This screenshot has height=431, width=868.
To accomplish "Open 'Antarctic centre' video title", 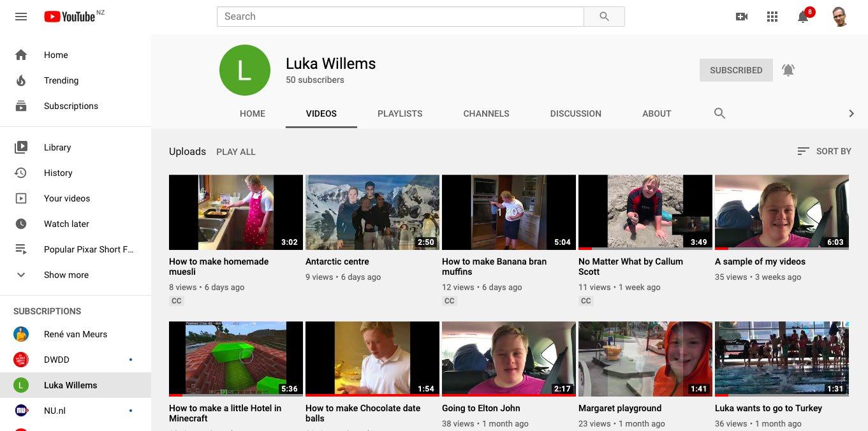I will 337,261.
